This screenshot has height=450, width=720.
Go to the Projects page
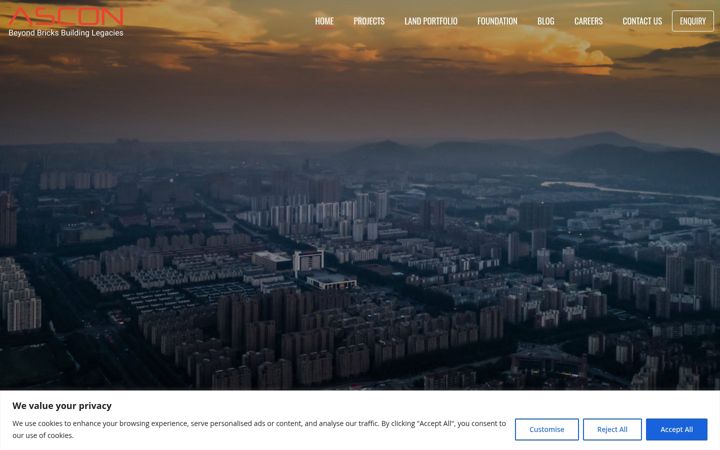[x=369, y=21]
